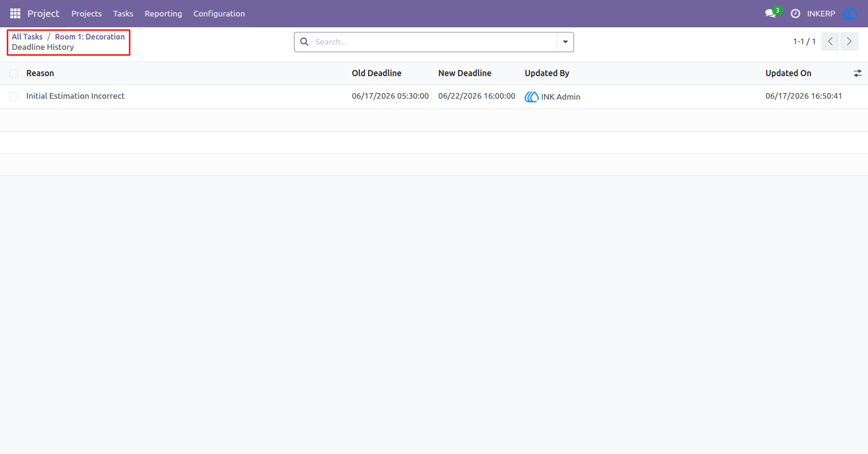Open the conversations chat icon
The image size is (868, 454).
point(770,14)
